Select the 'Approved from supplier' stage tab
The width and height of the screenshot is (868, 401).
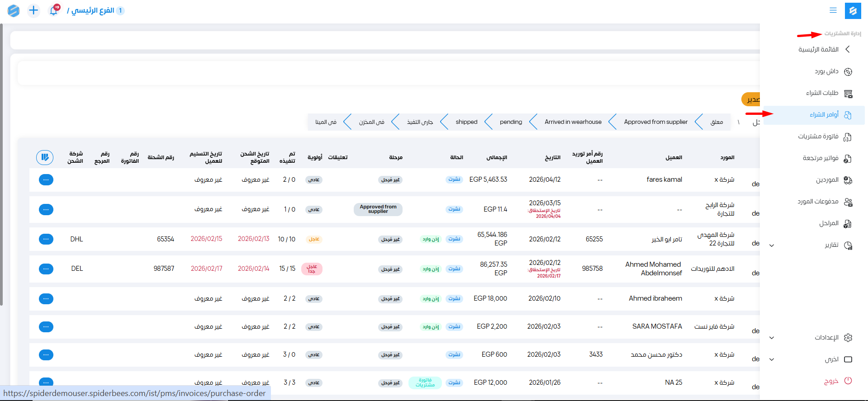pyautogui.click(x=655, y=122)
